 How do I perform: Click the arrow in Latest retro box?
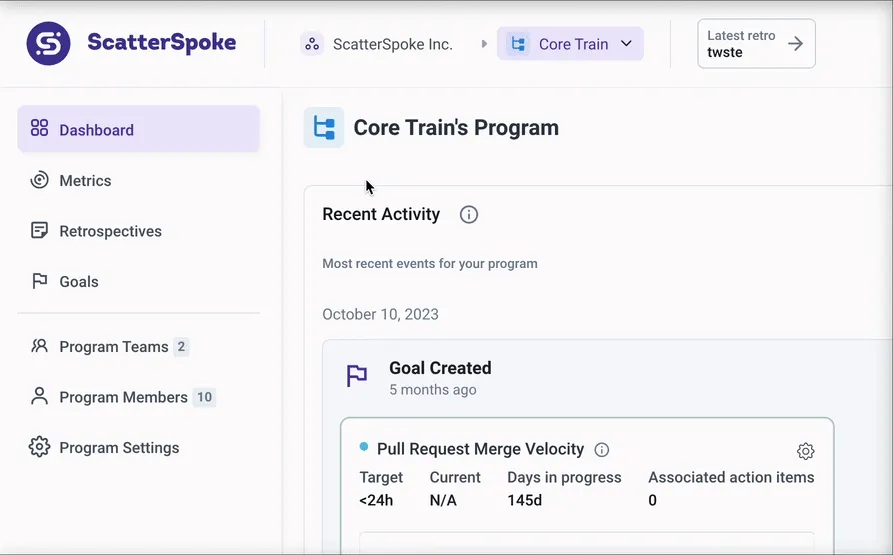pos(795,44)
